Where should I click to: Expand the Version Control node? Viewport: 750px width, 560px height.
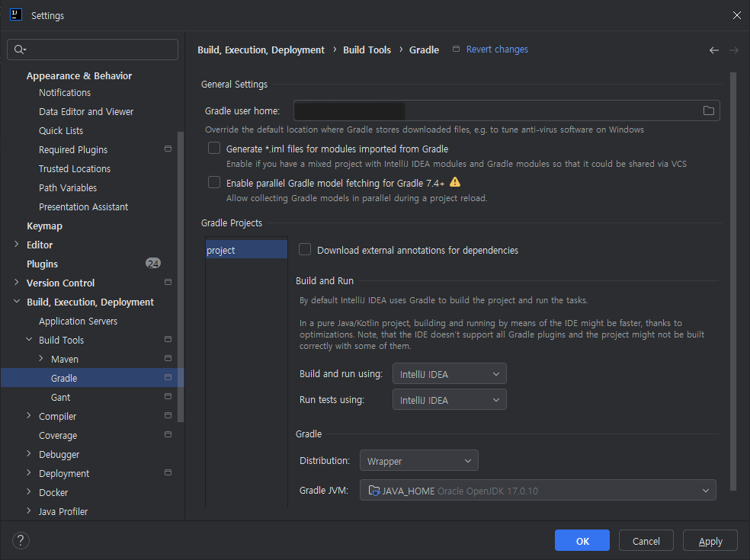[17, 282]
